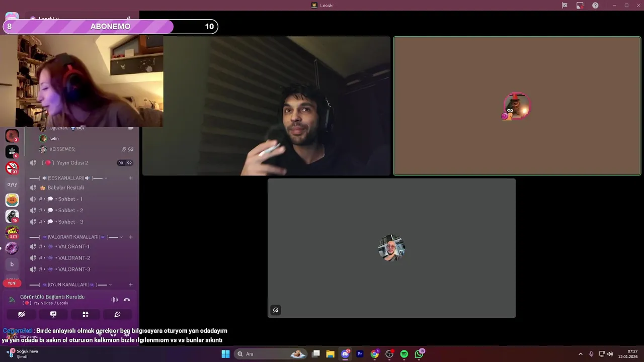This screenshot has height=362, width=644.
Task: Open the activities launcher button
Action: pyautogui.click(x=86, y=314)
